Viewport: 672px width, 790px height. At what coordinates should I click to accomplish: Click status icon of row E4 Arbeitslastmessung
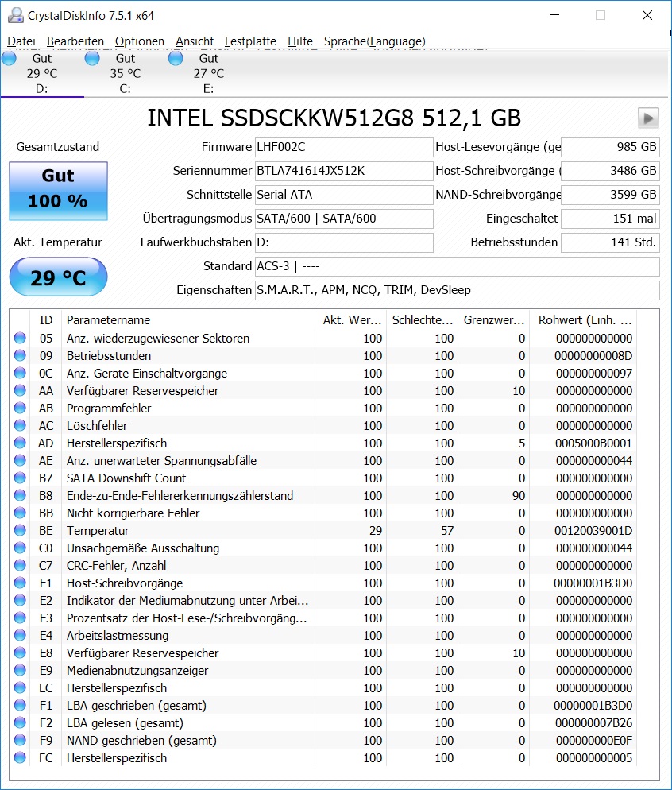(x=20, y=635)
